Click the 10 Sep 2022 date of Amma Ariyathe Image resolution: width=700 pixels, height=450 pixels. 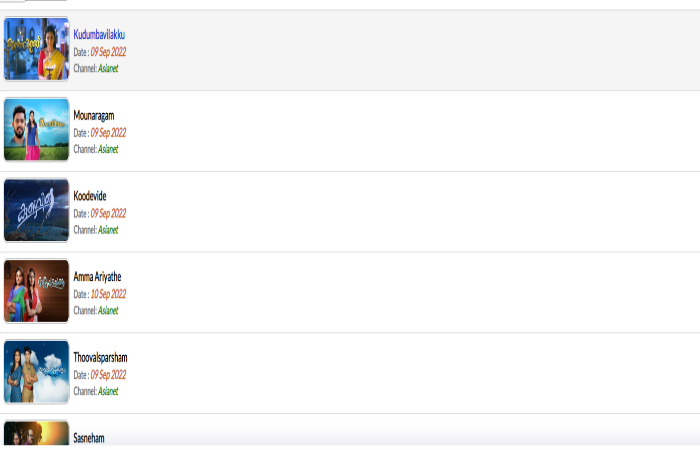point(108,294)
